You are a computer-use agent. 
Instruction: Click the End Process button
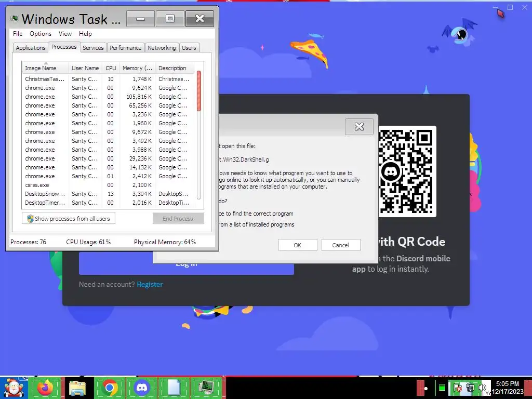coord(178,219)
